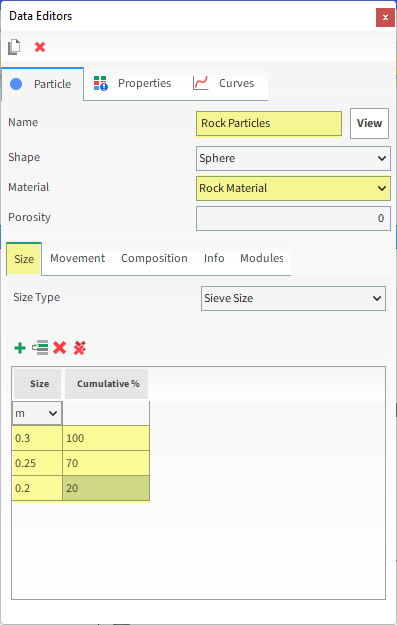The height and width of the screenshot is (625, 397).
Task: Select the cumulative percent cell showing 70
Action: (x=106, y=463)
